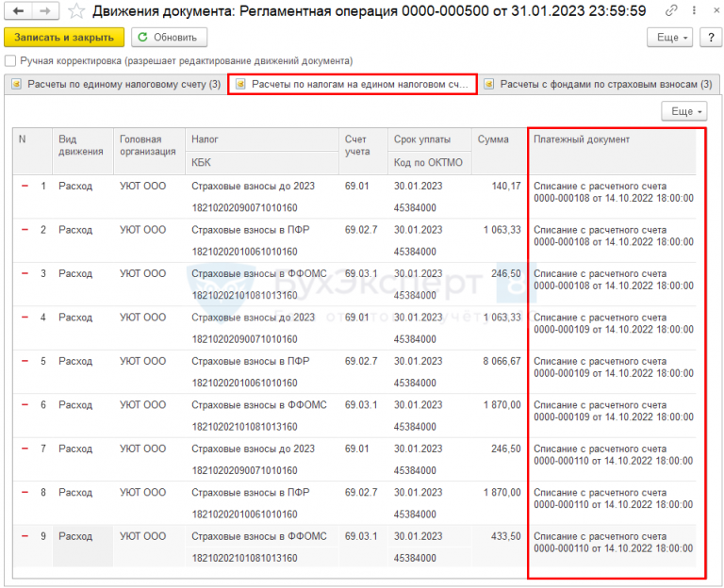Click the forward navigation arrow
Image resolution: width=724 pixels, height=588 pixels.
click(x=45, y=10)
